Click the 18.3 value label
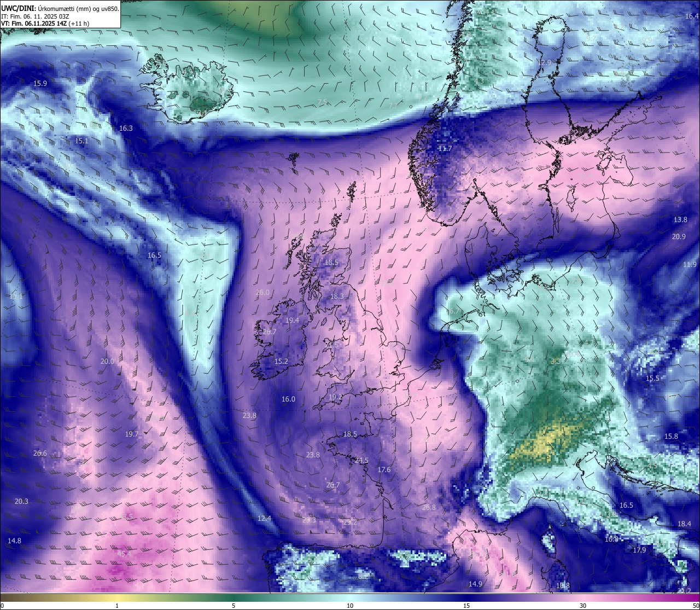 337,297
